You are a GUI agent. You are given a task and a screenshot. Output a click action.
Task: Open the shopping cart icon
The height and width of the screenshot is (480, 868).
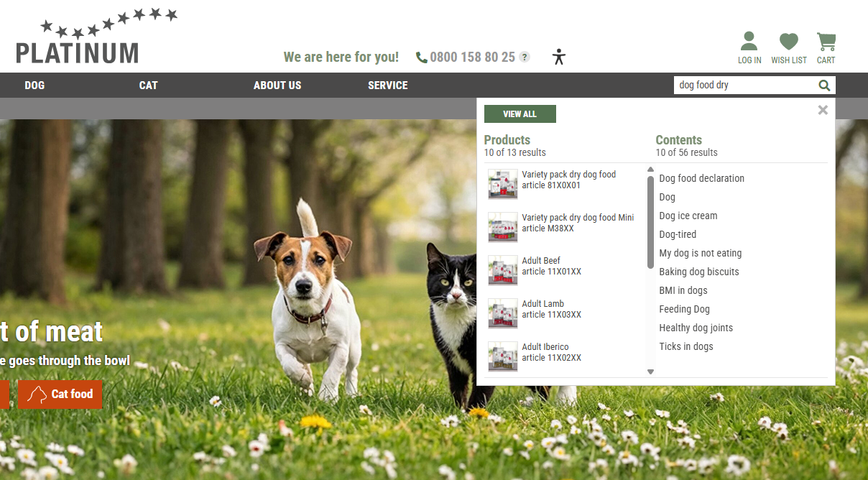pyautogui.click(x=826, y=42)
